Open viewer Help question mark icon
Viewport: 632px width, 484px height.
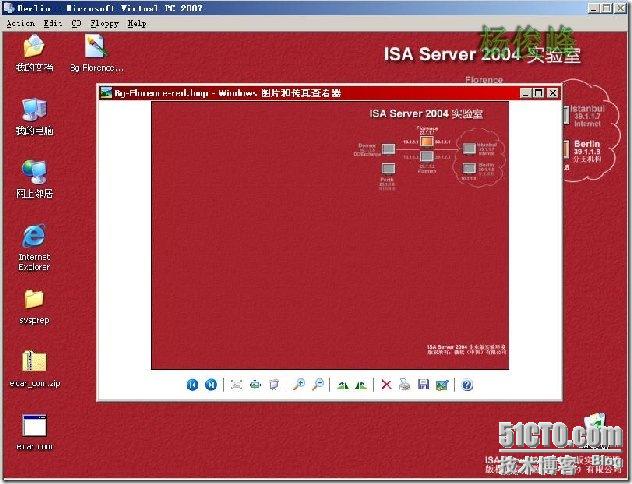pos(467,385)
